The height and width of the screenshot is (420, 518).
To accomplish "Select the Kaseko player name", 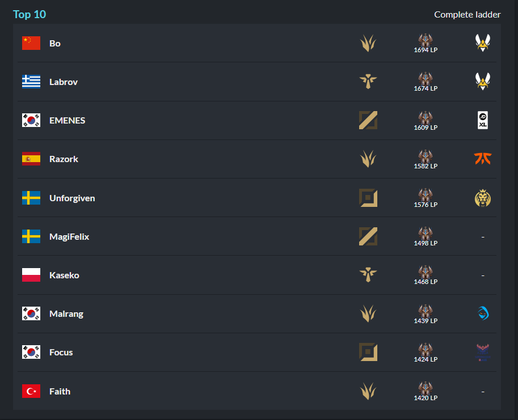I will tap(65, 275).
